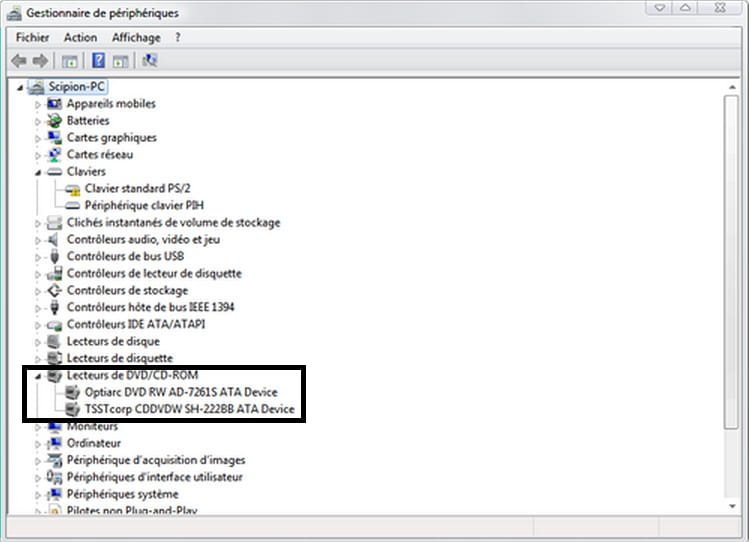Click the Optiarc DVD RW drive icon
749x542 pixels.
pyautogui.click(x=72, y=393)
